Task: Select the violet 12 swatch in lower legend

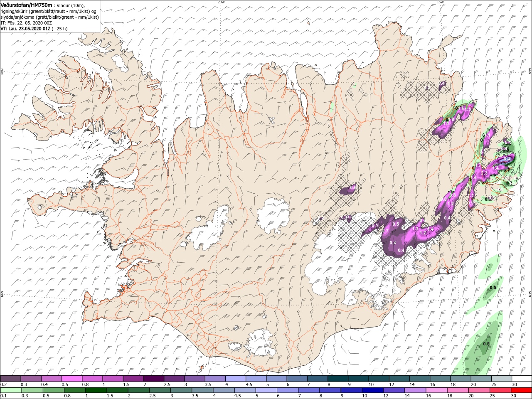Action: [x=393, y=390]
